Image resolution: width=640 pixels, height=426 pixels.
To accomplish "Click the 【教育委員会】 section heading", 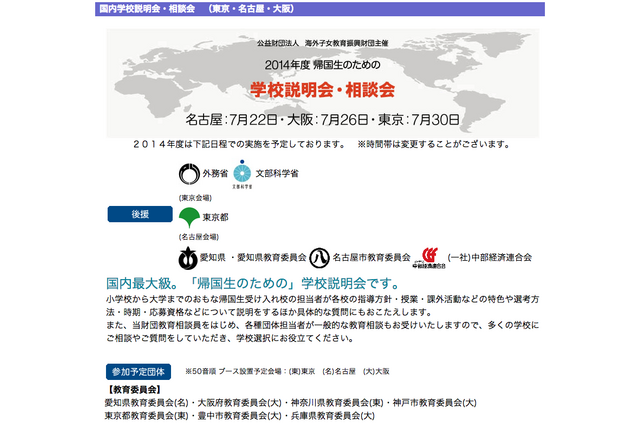I will pyautogui.click(x=134, y=390).
